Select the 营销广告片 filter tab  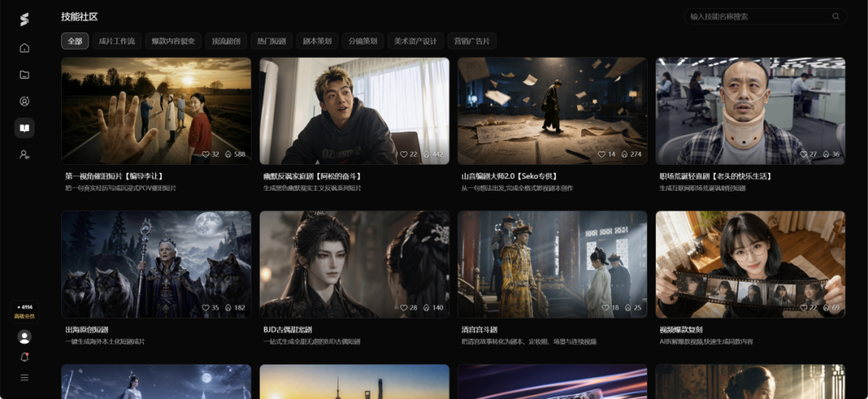(x=472, y=41)
